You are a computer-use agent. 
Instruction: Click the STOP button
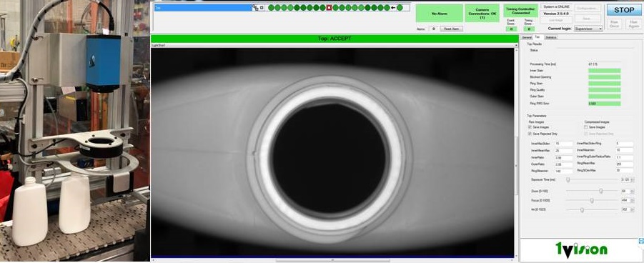tap(624, 10)
